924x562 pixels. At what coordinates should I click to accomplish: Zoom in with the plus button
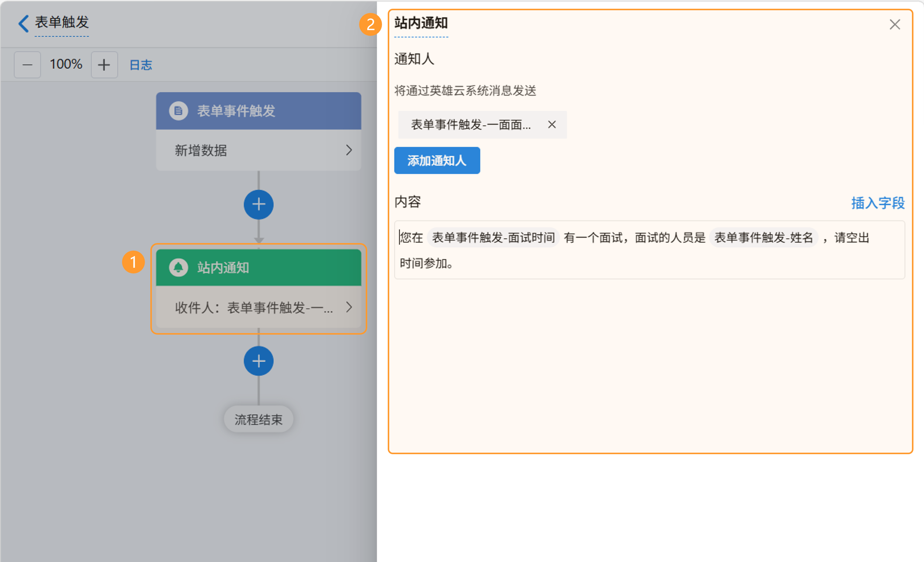pyautogui.click(x=104, y=65)
